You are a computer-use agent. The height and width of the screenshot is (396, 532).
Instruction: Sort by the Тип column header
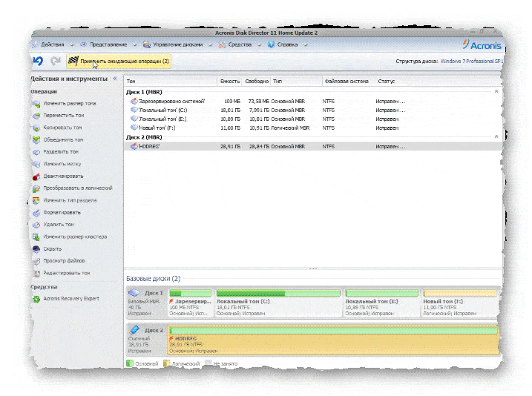pyautogui.click(x=296, y=81)
